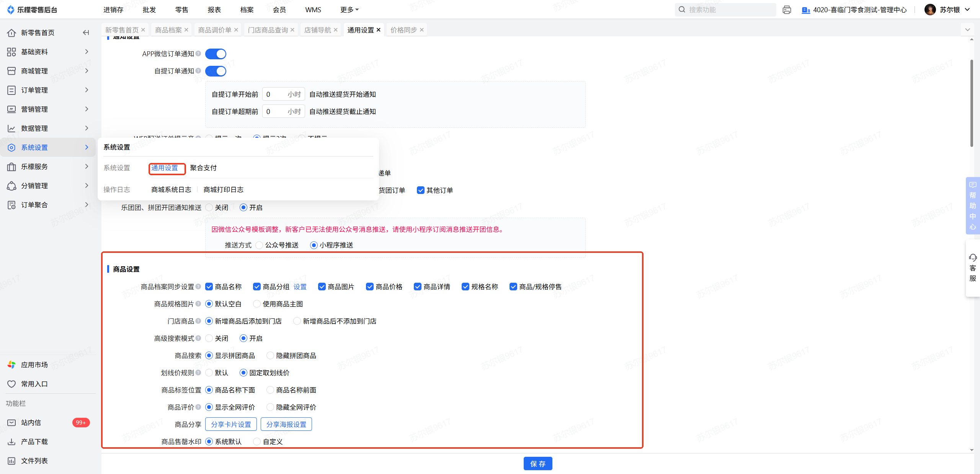Screen dimensions: 980x474
Task: Open 帮助中心 side panel icon
Action: (x=972, y=185)
